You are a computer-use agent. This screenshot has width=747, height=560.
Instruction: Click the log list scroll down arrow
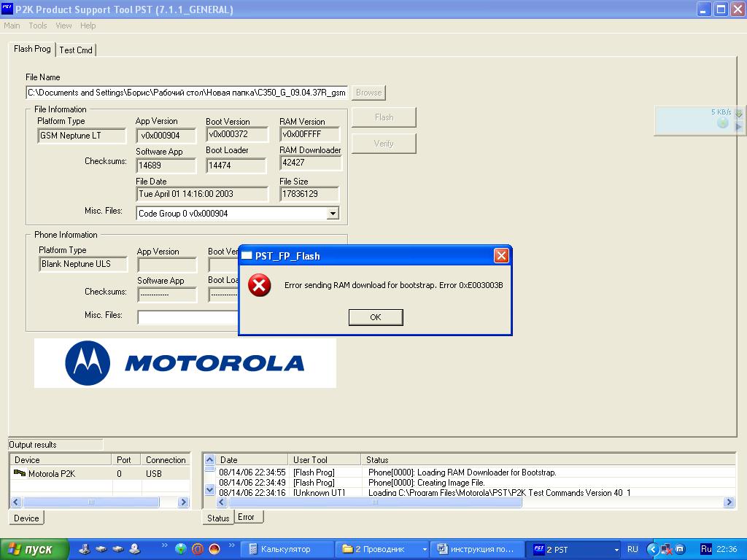pos(209,489)
